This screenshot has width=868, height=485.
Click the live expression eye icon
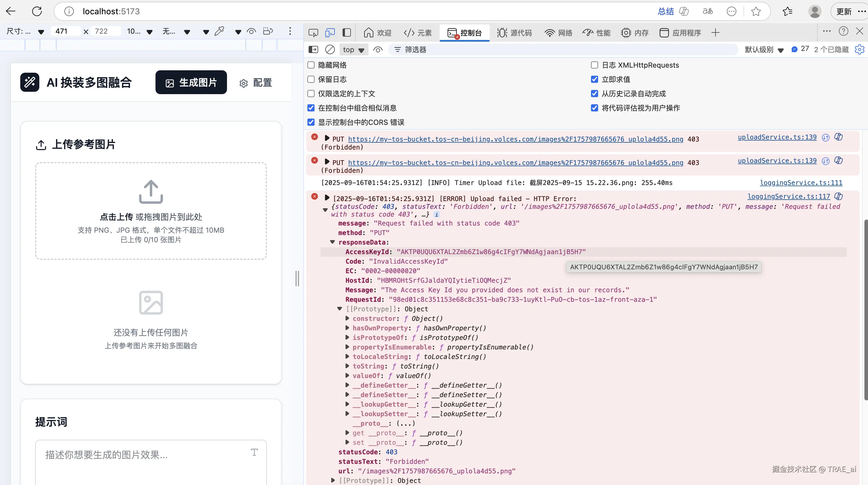coord(378,50)
